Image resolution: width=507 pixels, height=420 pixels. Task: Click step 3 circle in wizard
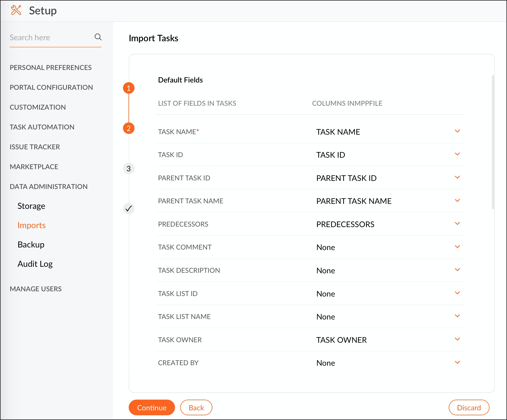coord(129,169)
